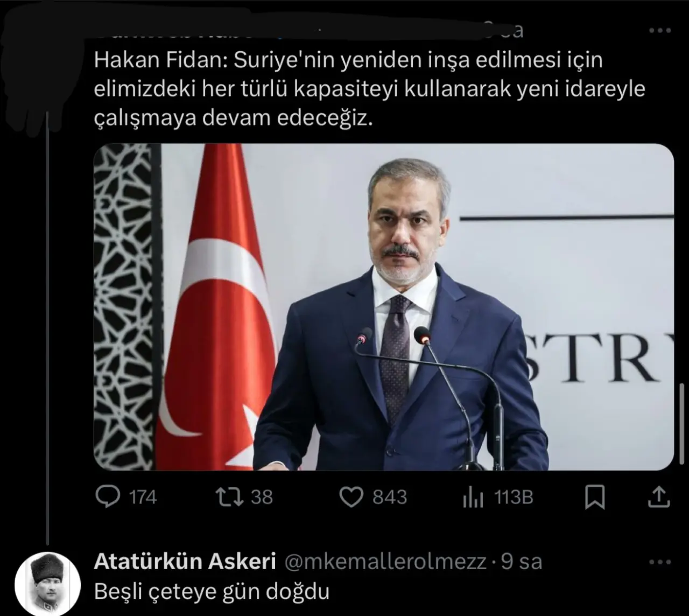Visit the @mkemallerolmezz handle
The image size is (689, 616).
pyautogui.click(x=385, y=562)
